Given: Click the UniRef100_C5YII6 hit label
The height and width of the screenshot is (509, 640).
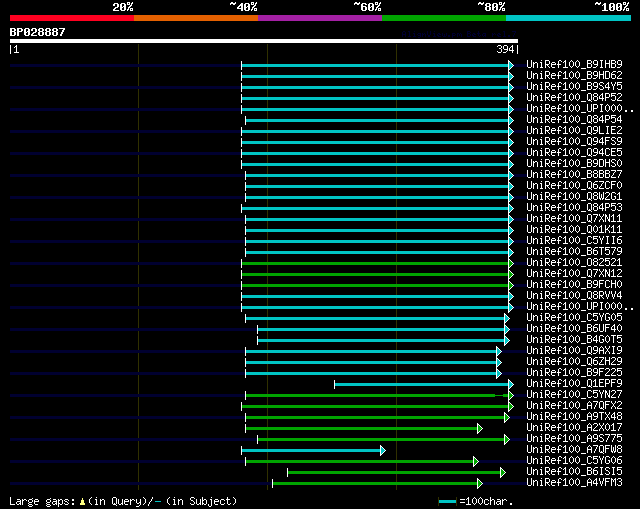Looking at the screenshot, I should tap(574, 241).
